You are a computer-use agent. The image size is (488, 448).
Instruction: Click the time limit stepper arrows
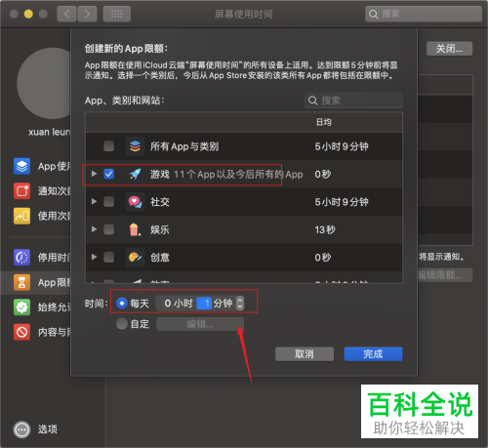tap(240, 304)
